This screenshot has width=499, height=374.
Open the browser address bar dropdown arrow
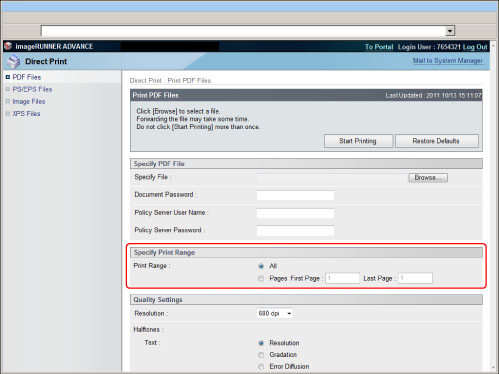(x=450, y=31)
